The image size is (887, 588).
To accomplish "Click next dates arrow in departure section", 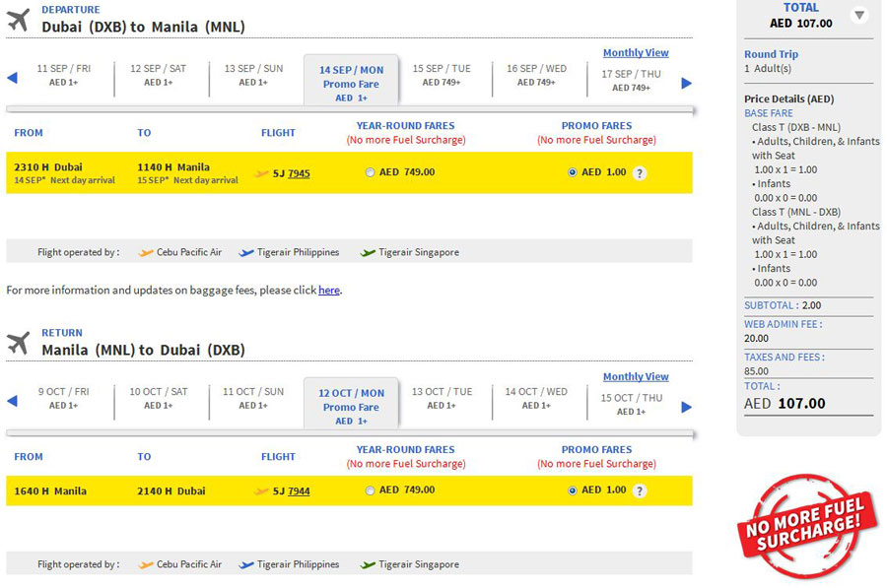I will pyautogui.click(x=686, y=83).
